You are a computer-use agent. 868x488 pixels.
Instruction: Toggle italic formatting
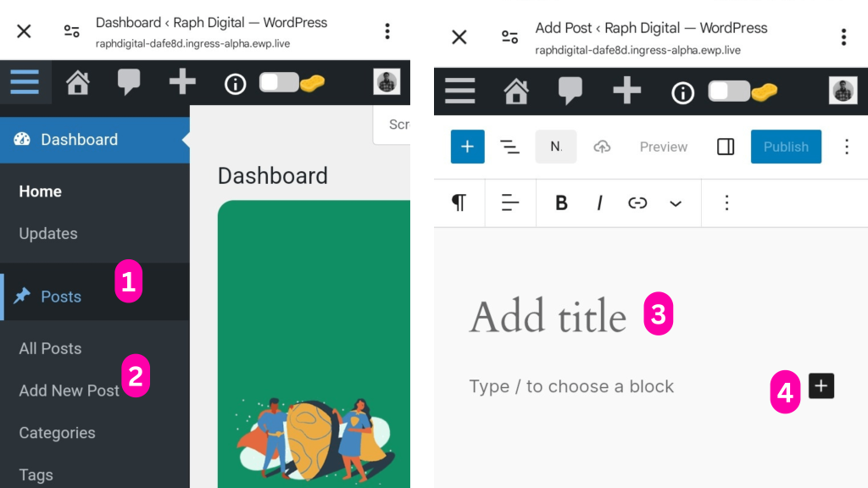599,203
